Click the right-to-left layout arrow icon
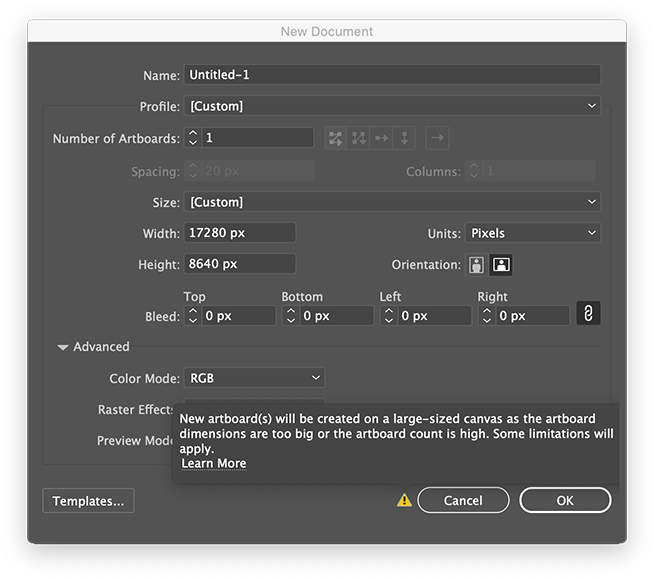 coord(437,138)
